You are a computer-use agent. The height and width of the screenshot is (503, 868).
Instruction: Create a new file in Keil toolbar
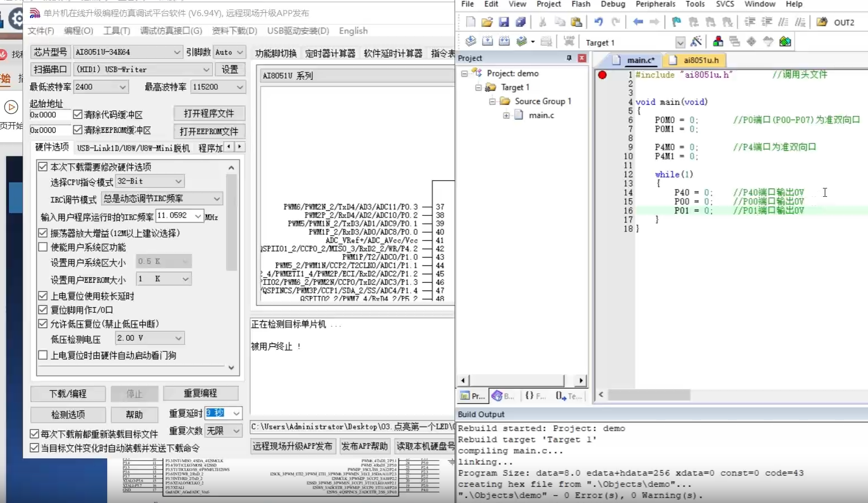[x=471, y=22]
